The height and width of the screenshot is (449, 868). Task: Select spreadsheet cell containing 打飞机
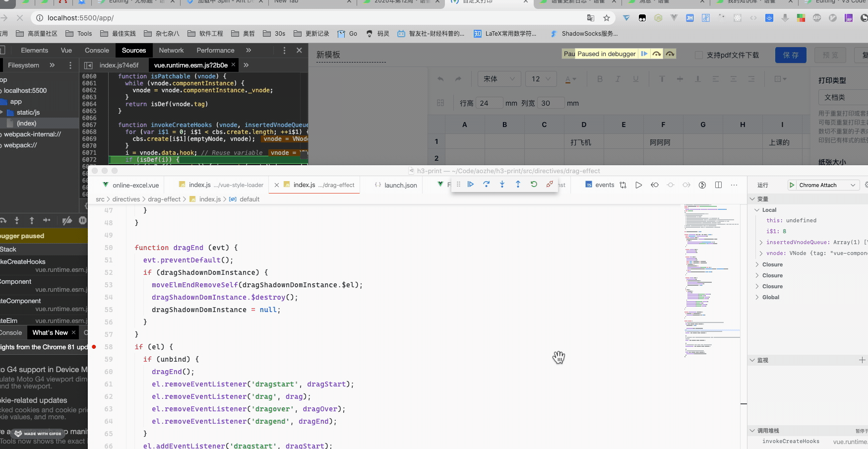(x=584, y=142)
